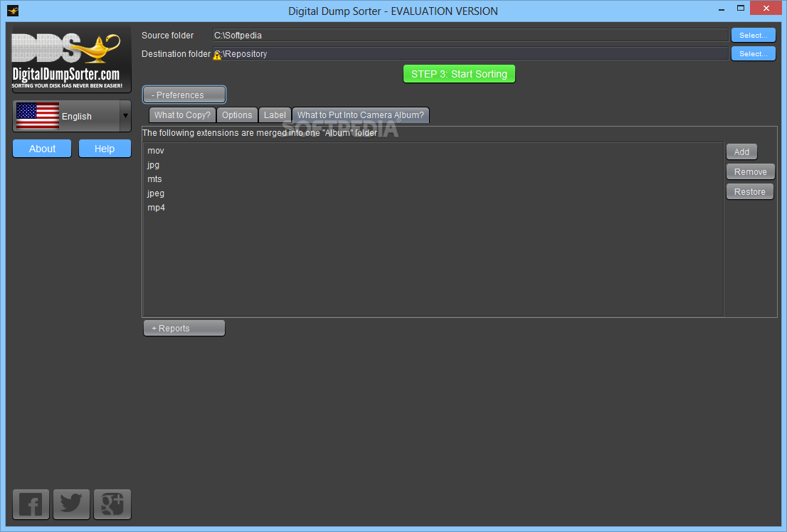Select the jpeg extension entry
787x532 pixels.
point(433,193)
